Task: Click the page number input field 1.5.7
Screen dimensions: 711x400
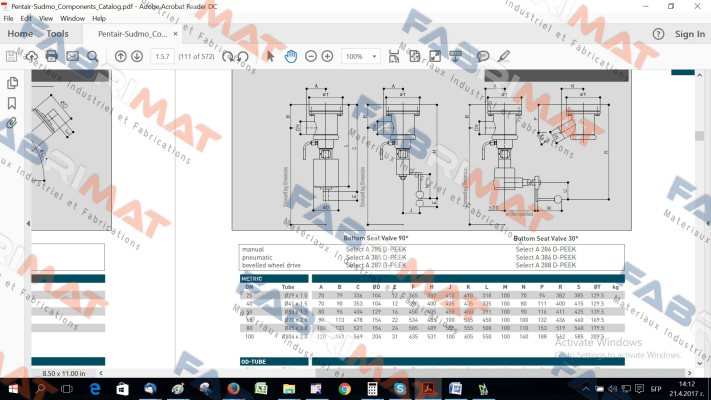Action: pyautogui.click(x=162, y=56)
